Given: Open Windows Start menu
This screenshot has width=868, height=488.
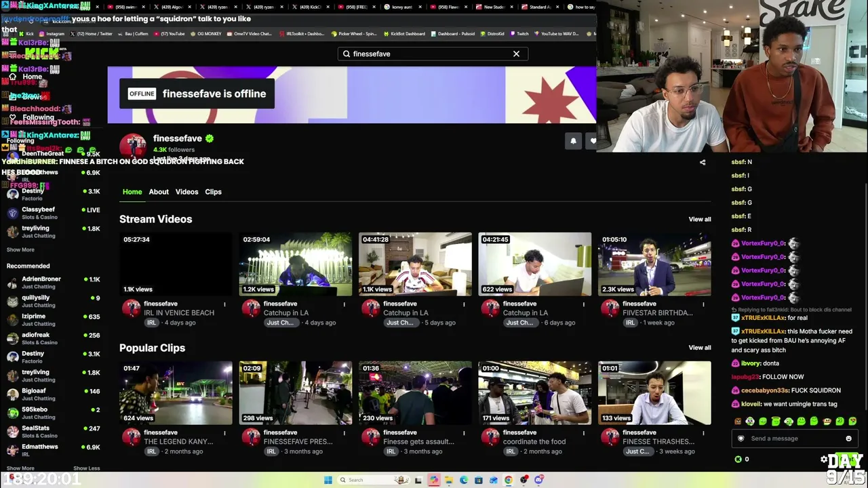Looking at the screenshot, I should [328, 480].
